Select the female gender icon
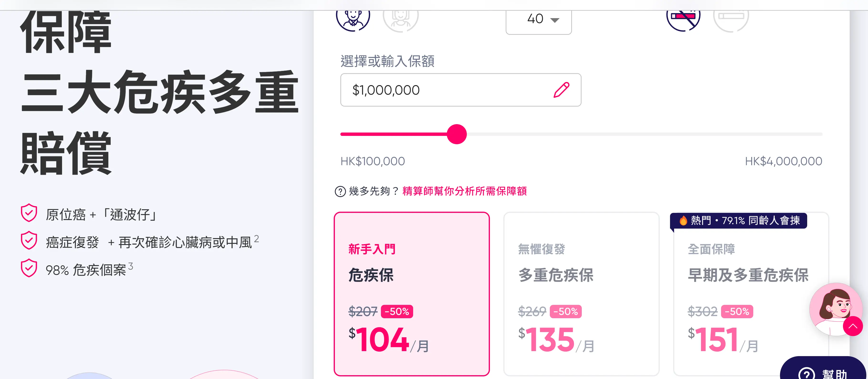Image resolution: width=868 pixels, height=379 pixels. [400, 17]
